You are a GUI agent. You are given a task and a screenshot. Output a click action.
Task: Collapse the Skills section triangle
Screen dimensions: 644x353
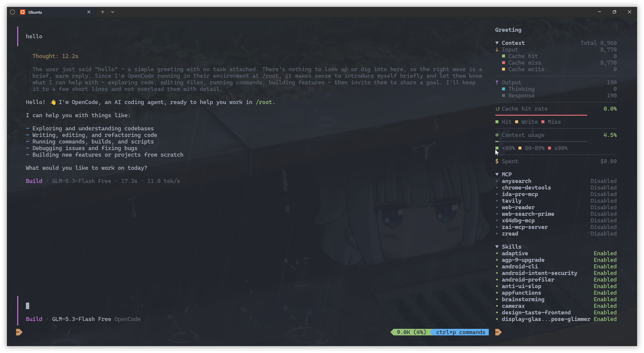497,247
